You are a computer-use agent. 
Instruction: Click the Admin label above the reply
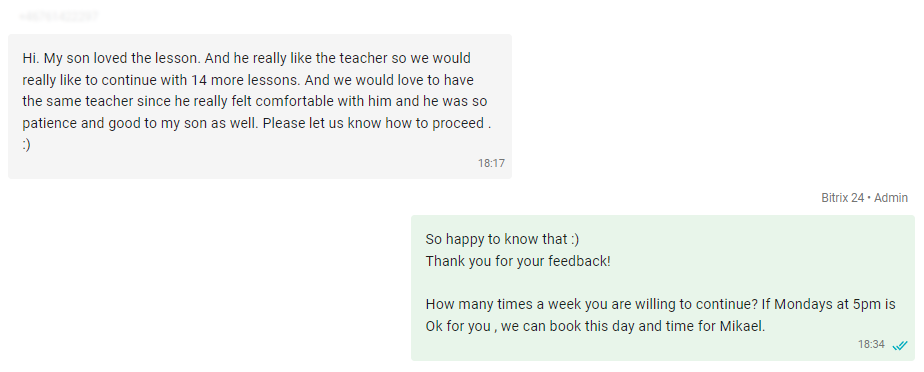pos(890,198)
